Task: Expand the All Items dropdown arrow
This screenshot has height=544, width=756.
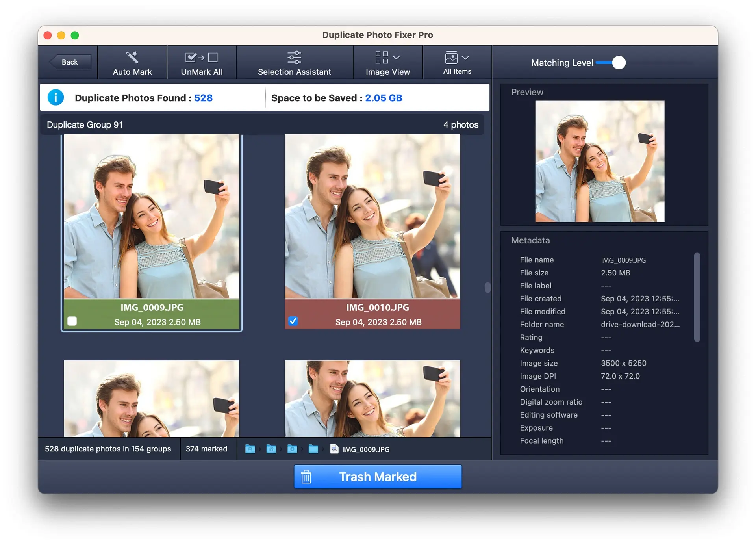Action: (465, 58)
